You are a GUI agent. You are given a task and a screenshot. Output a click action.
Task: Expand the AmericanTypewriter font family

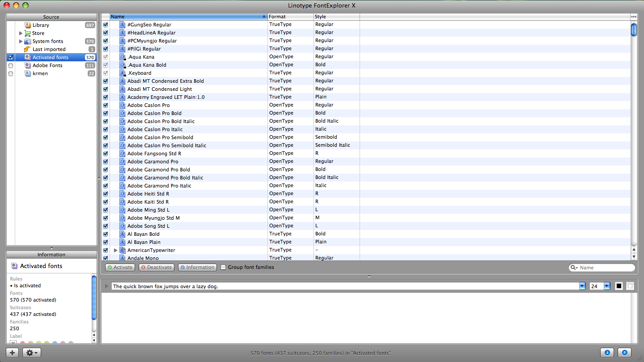pos(115,250)
